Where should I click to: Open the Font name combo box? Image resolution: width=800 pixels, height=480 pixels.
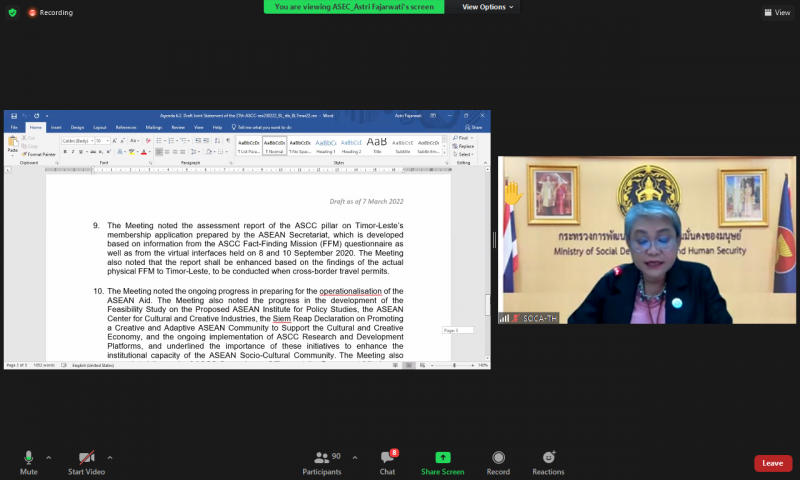[x=78, y=141]
